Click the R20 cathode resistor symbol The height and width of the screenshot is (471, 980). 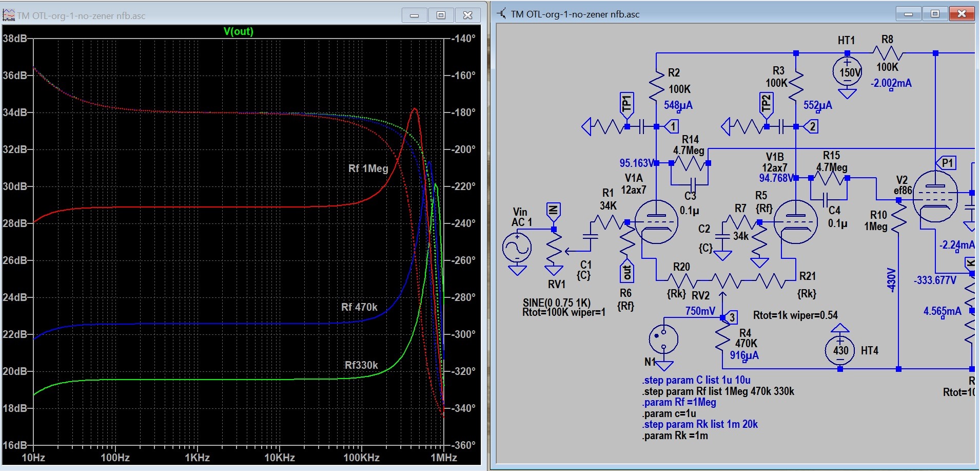pyautogui.click(x=682, y=280)
